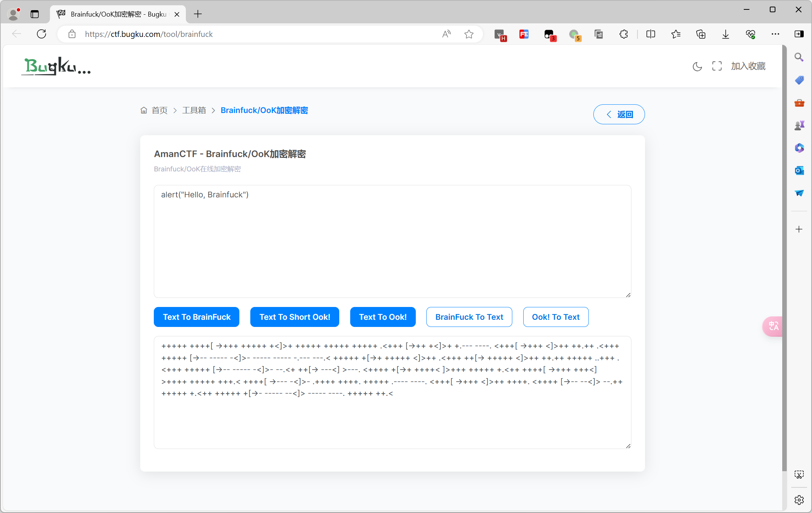Click the input textarea with the alert text
The image size is (812, 513).
(392, 241)
